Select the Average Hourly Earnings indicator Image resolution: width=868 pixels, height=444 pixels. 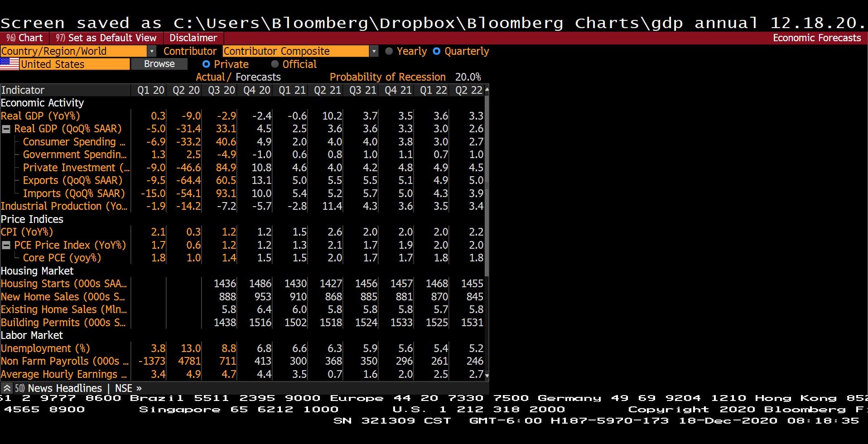64,374
